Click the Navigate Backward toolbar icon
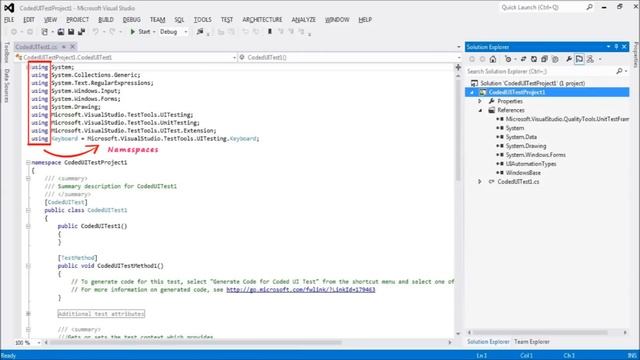The height and width of the screenshot is (360, 640). (x=14, y=32)
